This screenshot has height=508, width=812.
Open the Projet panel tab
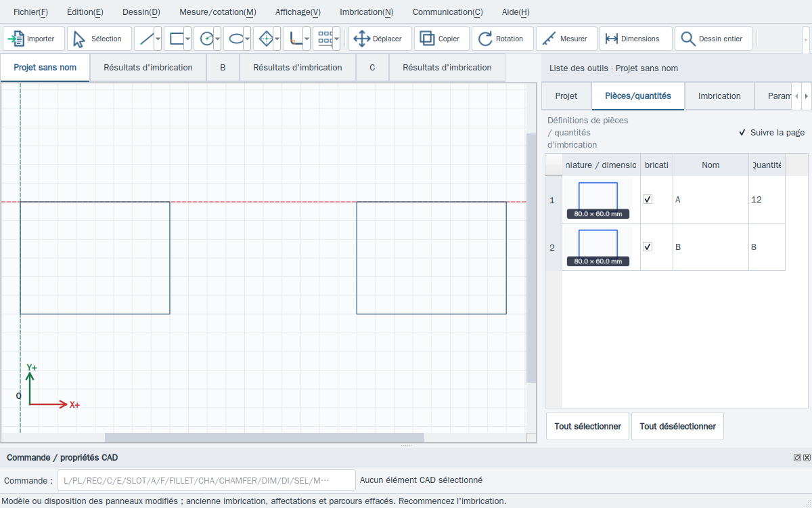pos(566,96)
